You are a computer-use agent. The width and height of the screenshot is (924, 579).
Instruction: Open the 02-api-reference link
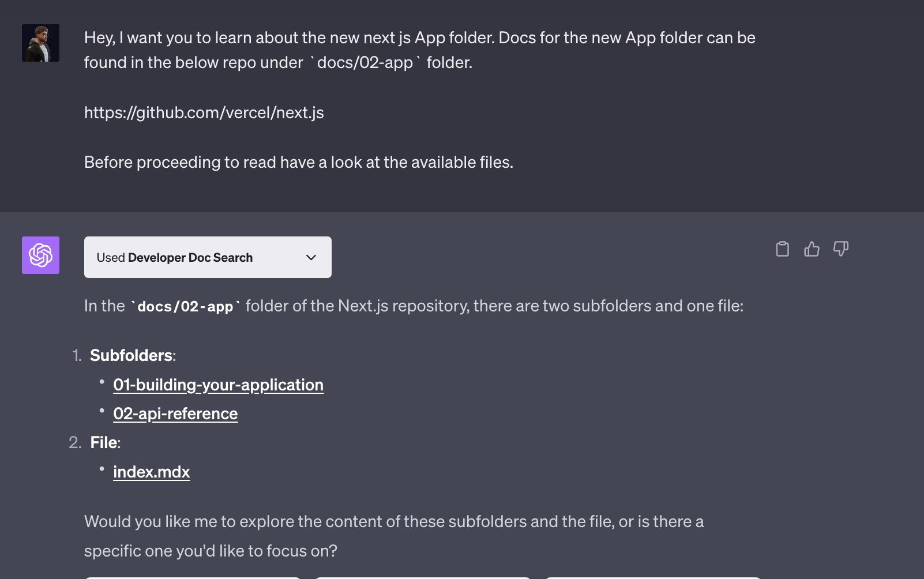tap(175, 413)
